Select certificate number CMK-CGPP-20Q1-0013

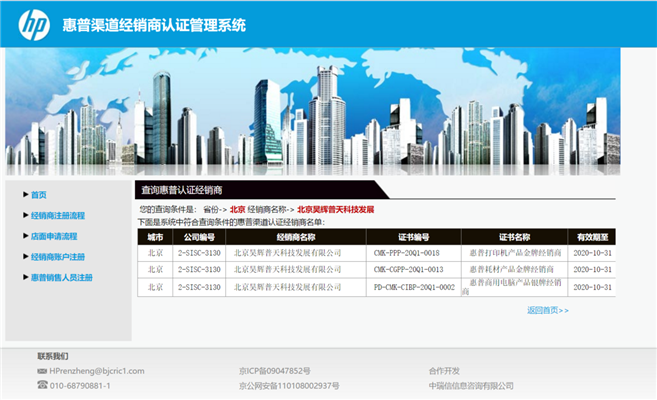click(x=409, y=269)
